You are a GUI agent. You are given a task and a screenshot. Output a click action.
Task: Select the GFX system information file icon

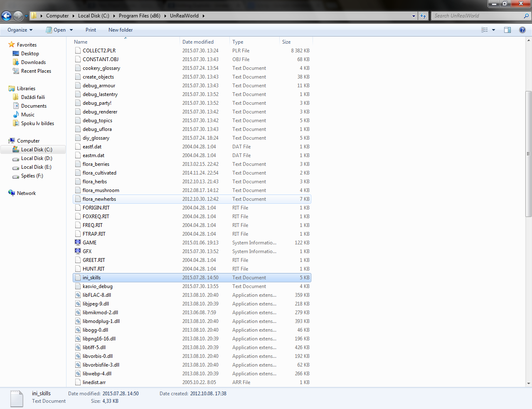point(78,251)
